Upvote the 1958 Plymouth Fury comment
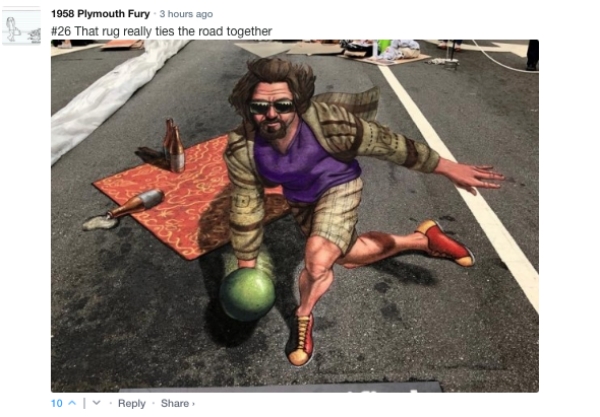600x417 pixels. [x=72, y=403]
